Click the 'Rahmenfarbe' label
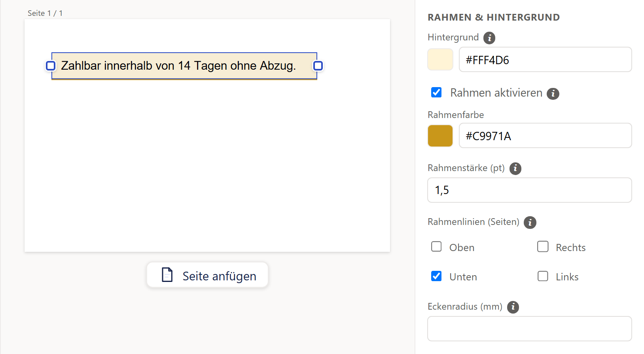 pyautogui.click(x=456, y=115)
